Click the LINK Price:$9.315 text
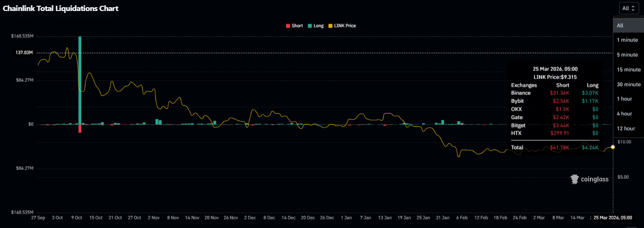 555,77
